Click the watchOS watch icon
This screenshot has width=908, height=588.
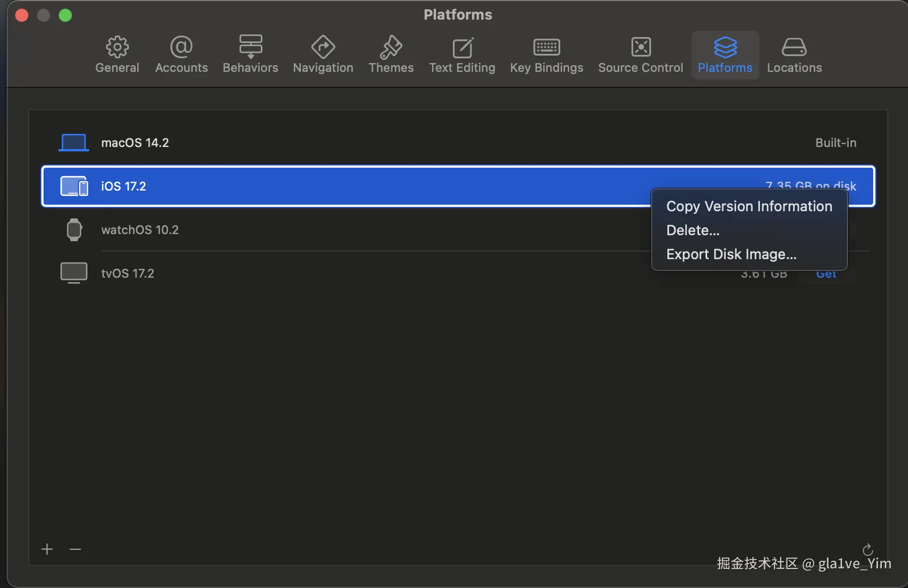(74, 230)
